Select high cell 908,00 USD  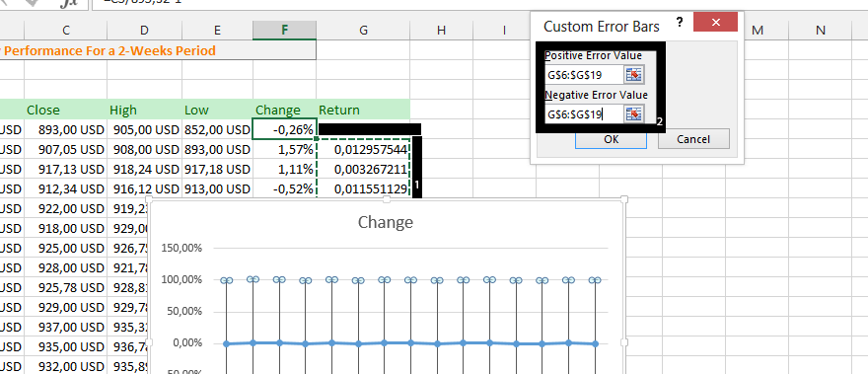click(144, 149)
